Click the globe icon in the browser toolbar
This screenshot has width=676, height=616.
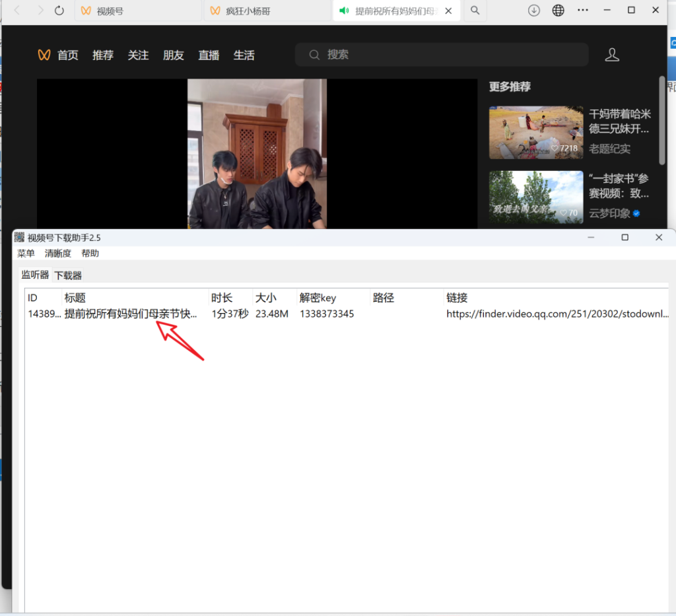click(x=558, y=10)
